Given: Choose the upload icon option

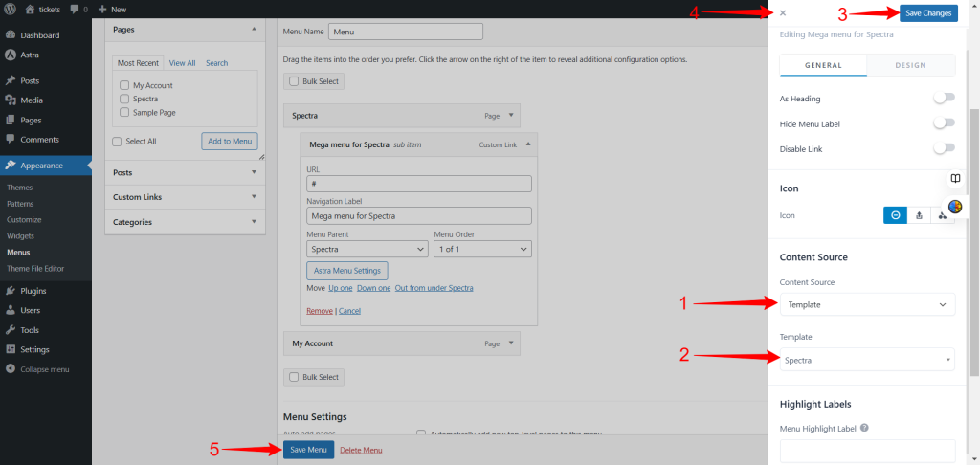Looking at the screenshot, I should pyautogui.click(x=919, y=215).
